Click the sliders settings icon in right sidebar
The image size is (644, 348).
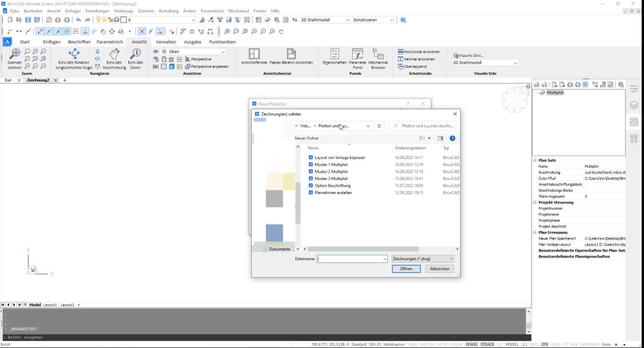click(x=634, y=89)
